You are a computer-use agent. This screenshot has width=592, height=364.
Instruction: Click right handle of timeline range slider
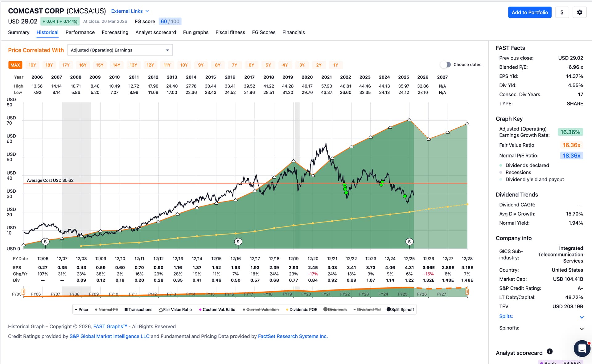tap(467, 291)
